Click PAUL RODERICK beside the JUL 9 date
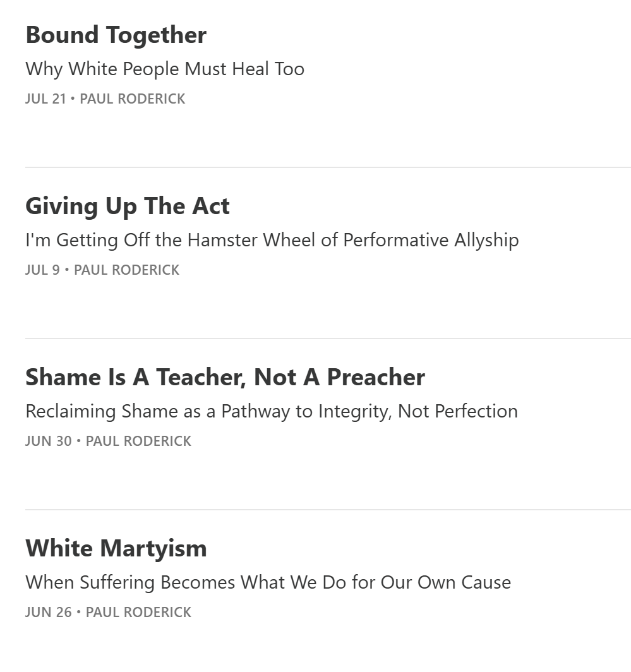 click(x=127, y=270)
